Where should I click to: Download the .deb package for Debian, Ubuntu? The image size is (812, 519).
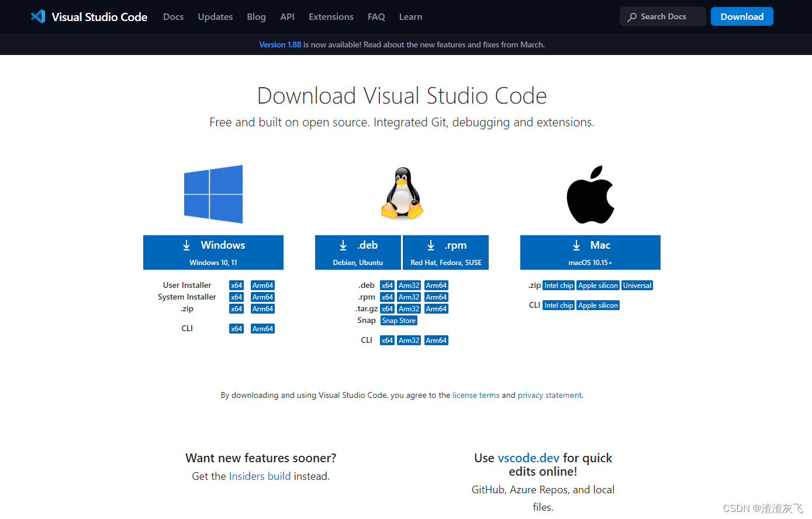pyautogui.click(x=358, y=252)
